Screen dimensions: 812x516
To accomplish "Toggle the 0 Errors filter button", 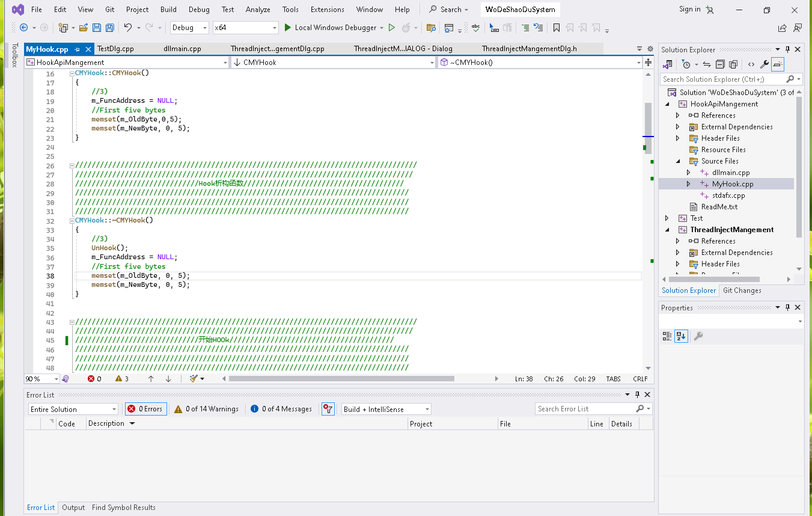I will [145, 409].
